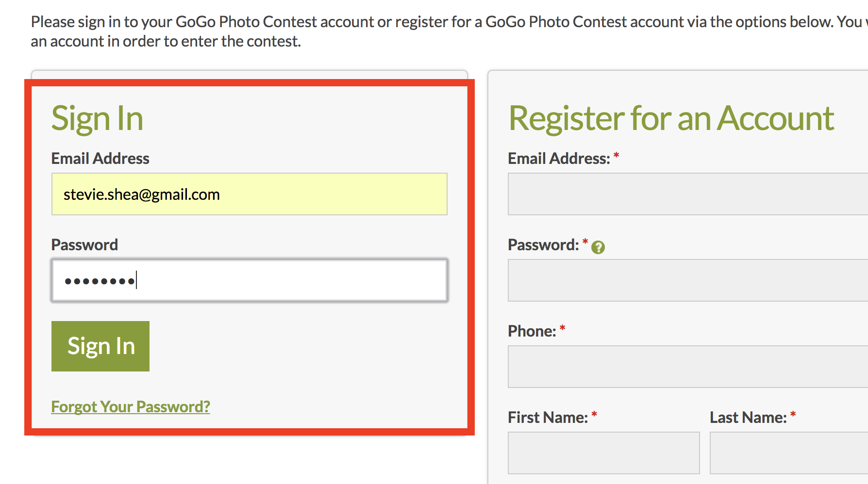Click the Last Name: label
The height and width of the screenshot is (484, 868).
coord(748,418)
